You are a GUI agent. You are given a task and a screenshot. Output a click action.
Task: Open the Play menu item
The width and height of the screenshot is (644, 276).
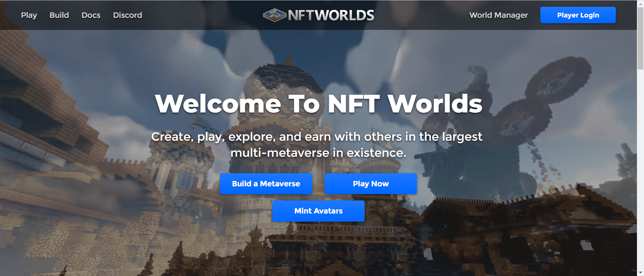29,15
